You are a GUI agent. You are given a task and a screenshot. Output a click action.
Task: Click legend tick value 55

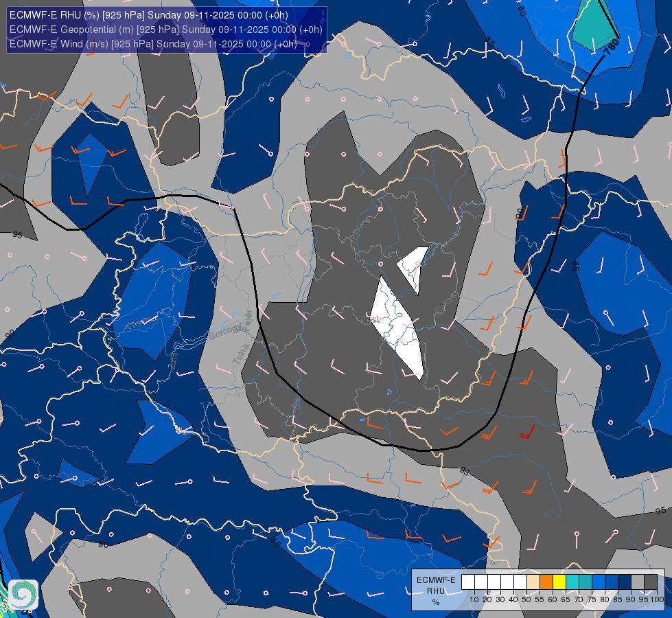540,599
